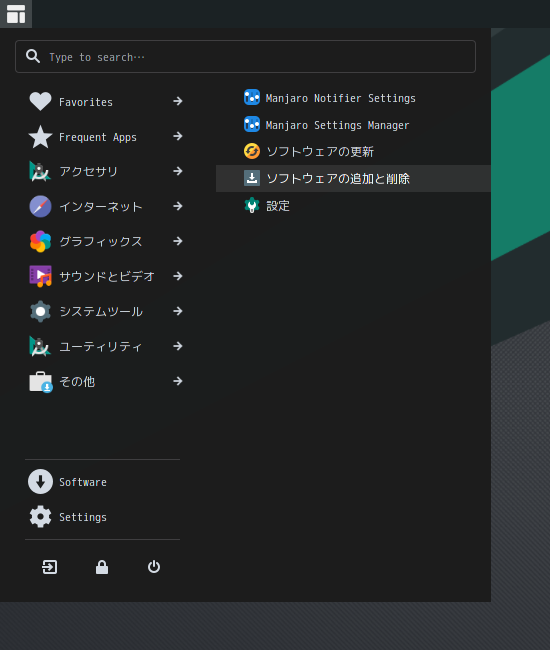Screen dimensions: 550x650
Task: Click the Settings gear icon
Action: [40, 517]
